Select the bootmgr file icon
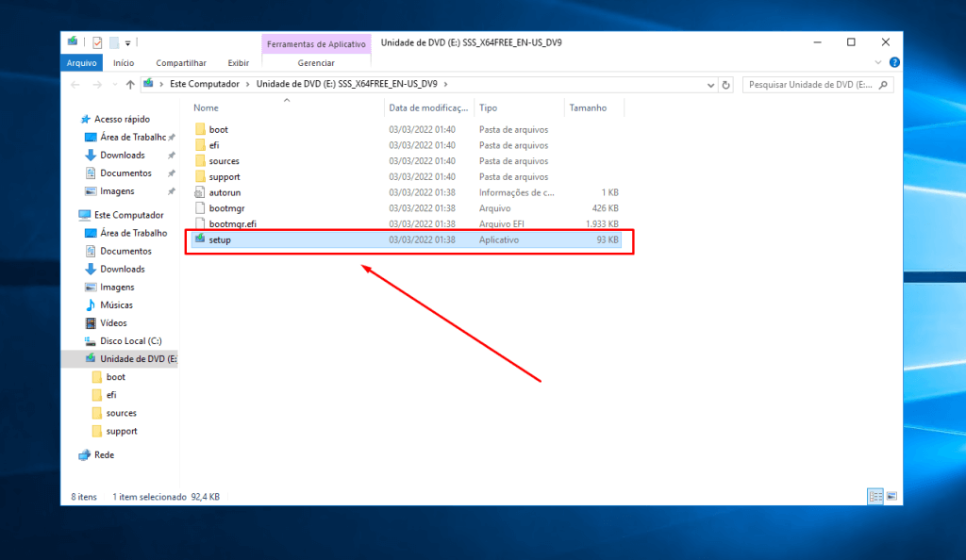966x560 pixels. coord(200,208)
